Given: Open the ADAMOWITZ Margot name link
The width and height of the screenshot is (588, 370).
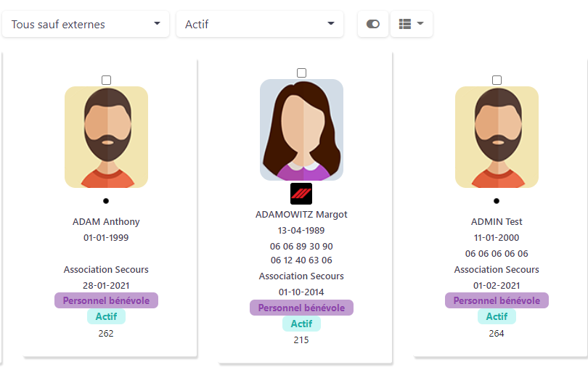Looking at the screenshot, I should click(301, 215).
